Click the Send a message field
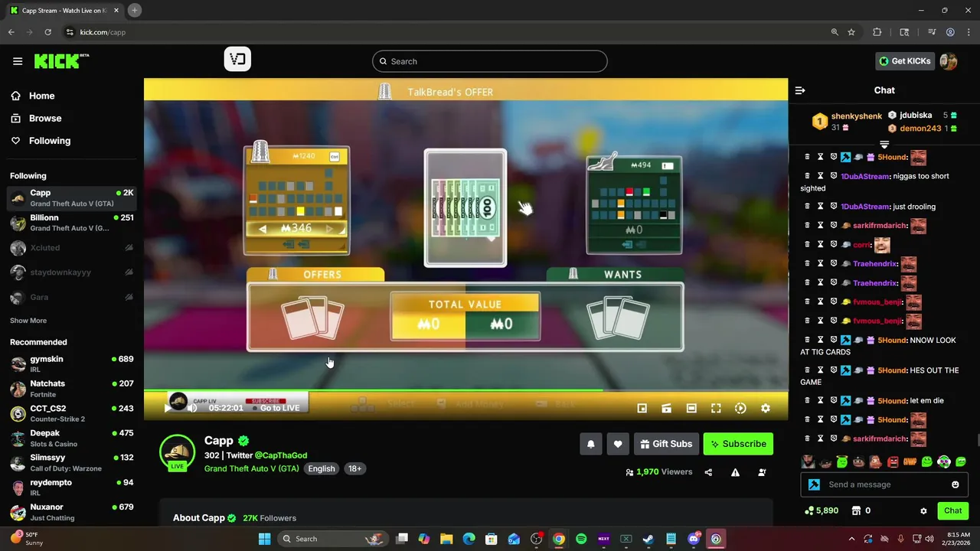Viewport: 980px width, 551px height. [x=884, y=484]
